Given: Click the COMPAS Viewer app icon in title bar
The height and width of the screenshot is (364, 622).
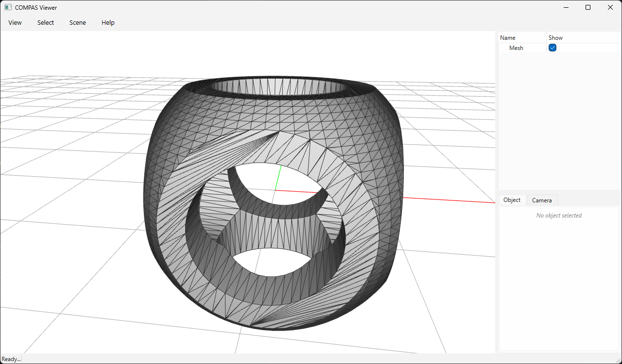Looking at the screenshot, I should coord(8,7).
